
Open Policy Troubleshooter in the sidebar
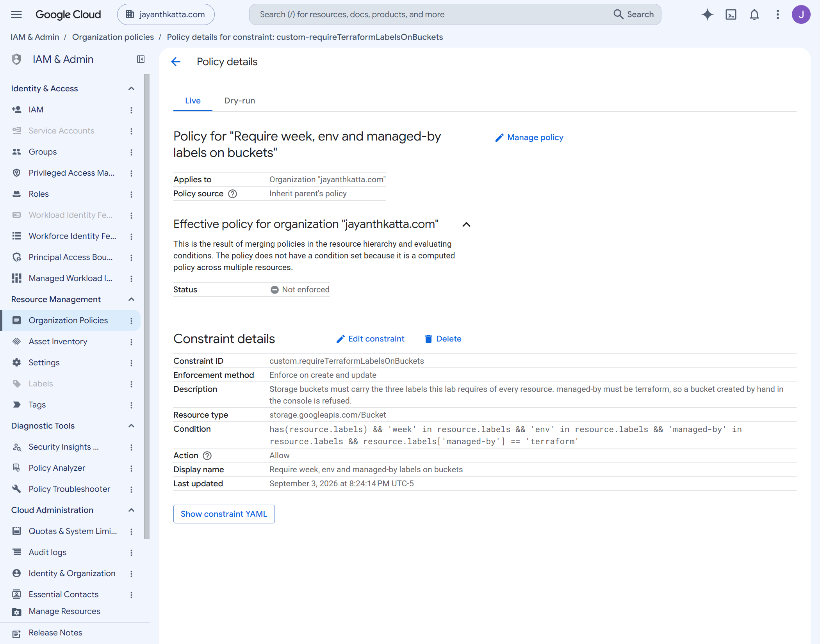[x=70, y=489]
